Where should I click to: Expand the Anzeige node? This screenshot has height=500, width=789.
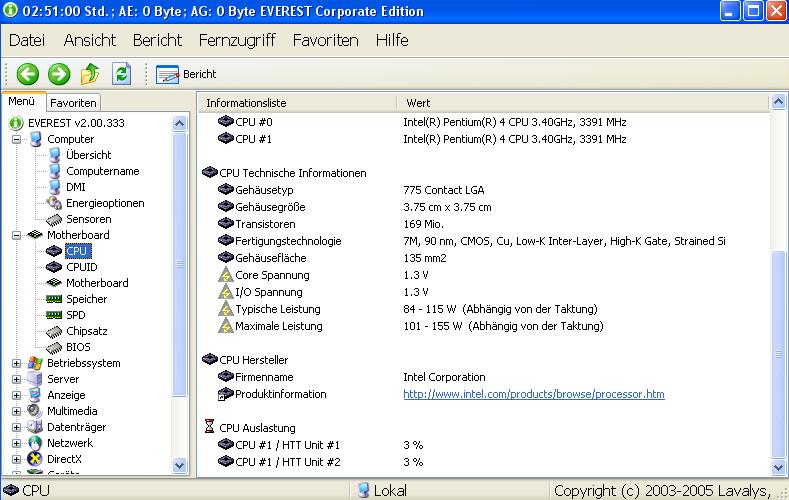17,395
